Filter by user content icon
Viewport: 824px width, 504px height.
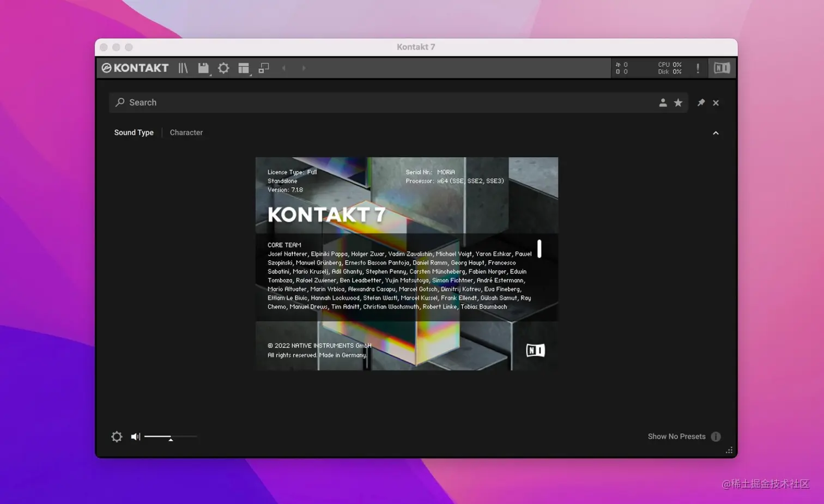(663, 102)
